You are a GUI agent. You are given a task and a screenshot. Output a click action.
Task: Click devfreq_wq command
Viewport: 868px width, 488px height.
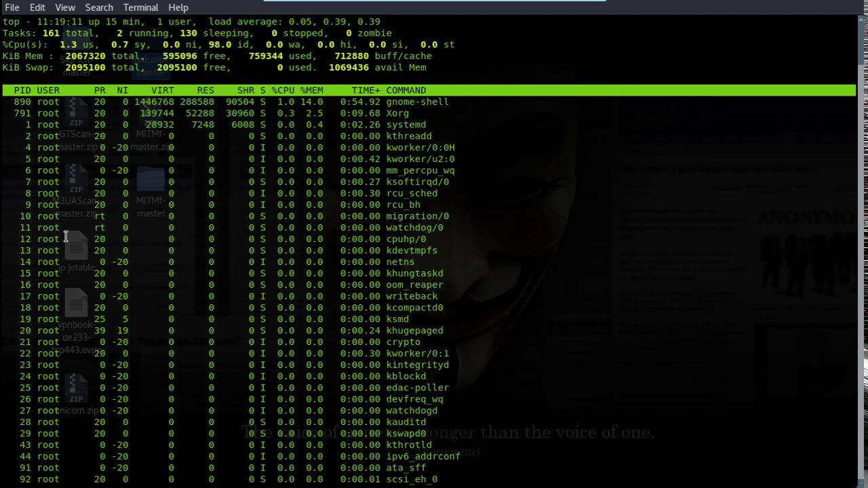[x=415, y=399]
